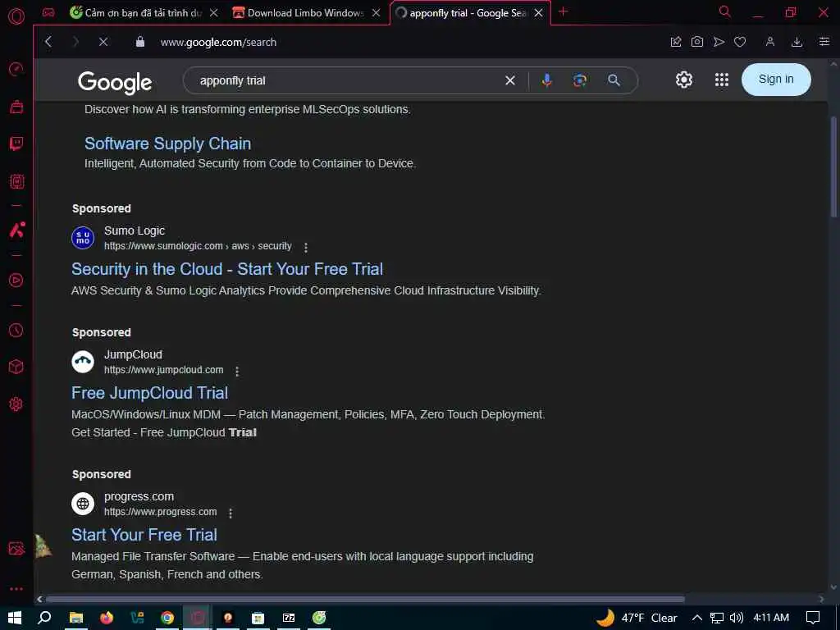Launch Google Chrome from taskbar
Image resolution: width=840 pixels, height=630 pixels.
[167, 619]
